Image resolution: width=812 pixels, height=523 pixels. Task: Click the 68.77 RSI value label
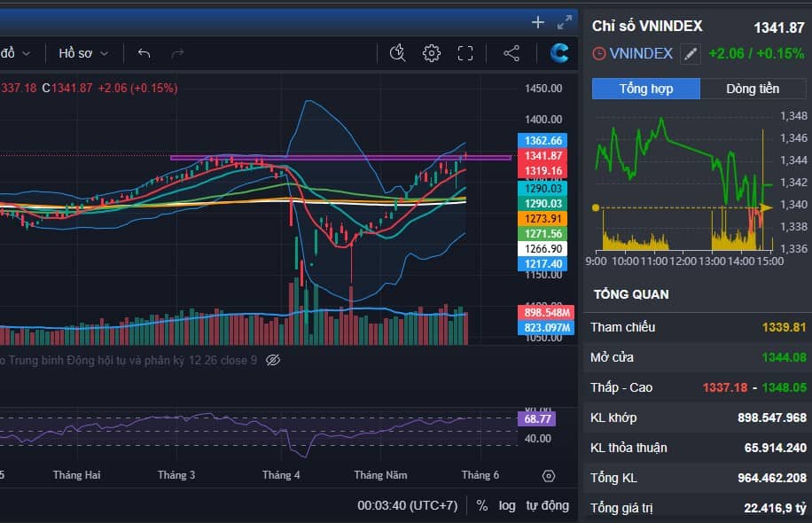(537, 418)
